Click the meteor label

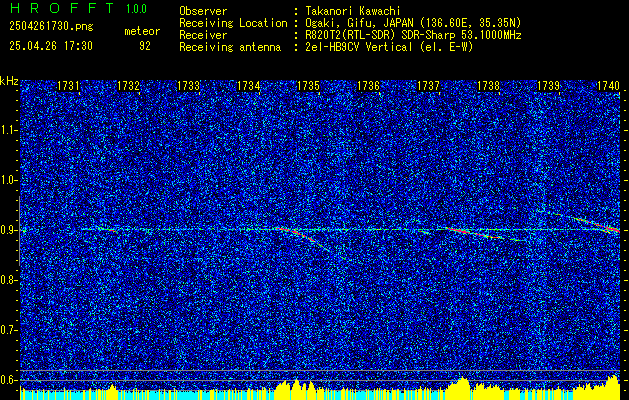(142, 31)
